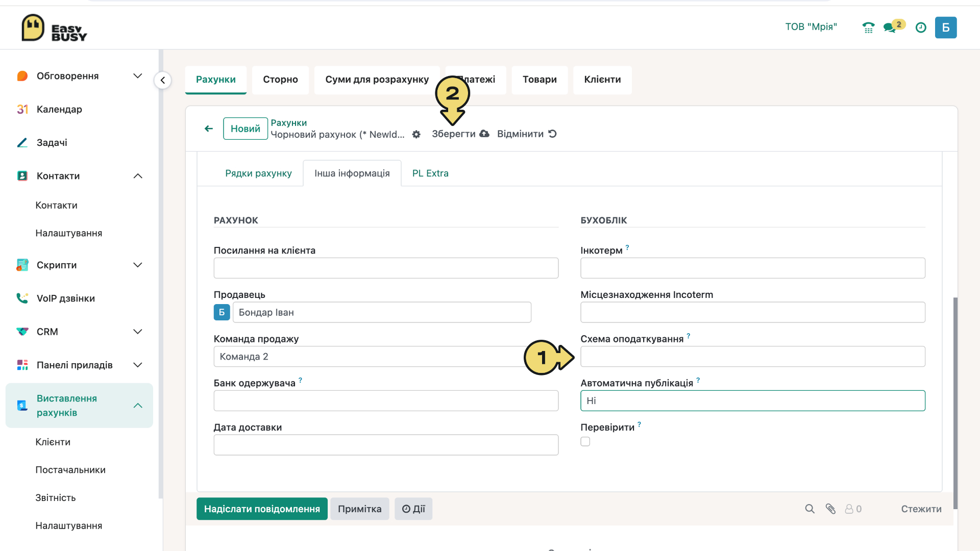The width and height of the screenshot is (980, 551).
Task: Click the EasyBusy logo
Action: [x=54, y=28]
